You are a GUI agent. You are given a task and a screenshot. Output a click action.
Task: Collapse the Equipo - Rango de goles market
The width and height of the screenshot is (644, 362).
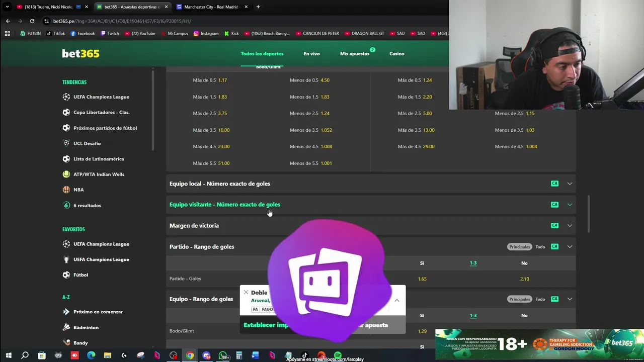[570, 299]
